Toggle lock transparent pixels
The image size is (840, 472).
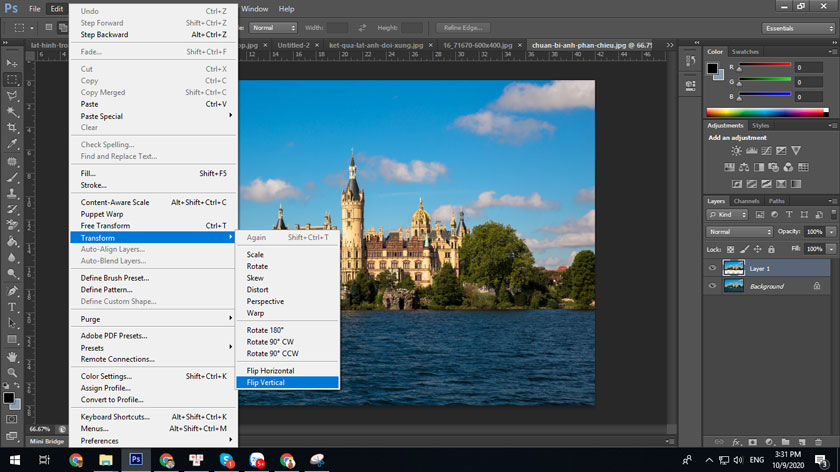click(x=730, y=249)
